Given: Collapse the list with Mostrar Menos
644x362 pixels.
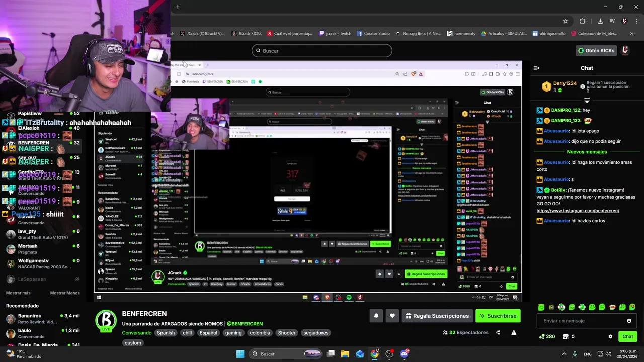Looking at the screenshot, I should [65, 293].
